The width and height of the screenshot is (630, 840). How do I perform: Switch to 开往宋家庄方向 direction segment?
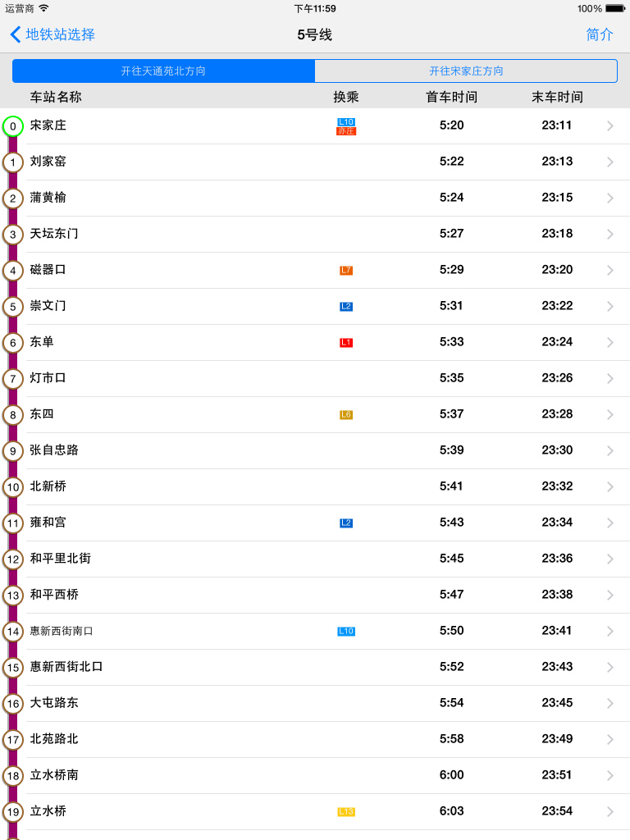point(466,71)
